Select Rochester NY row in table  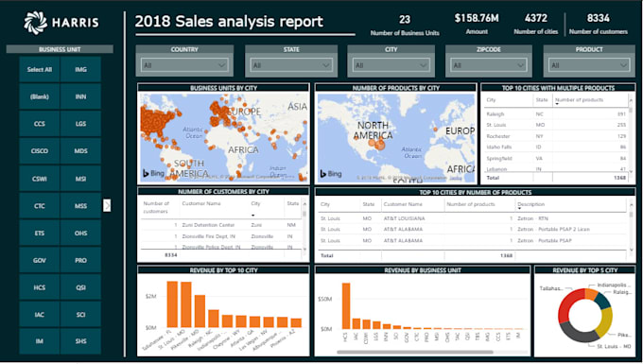[x=556, y=136]
